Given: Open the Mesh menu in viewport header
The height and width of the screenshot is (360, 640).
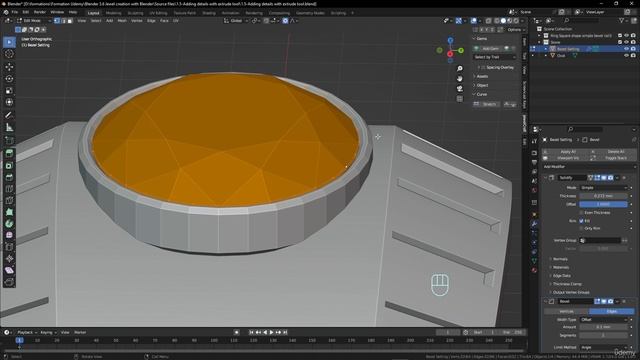Looking at the screenshot, I should click(122, 20).
